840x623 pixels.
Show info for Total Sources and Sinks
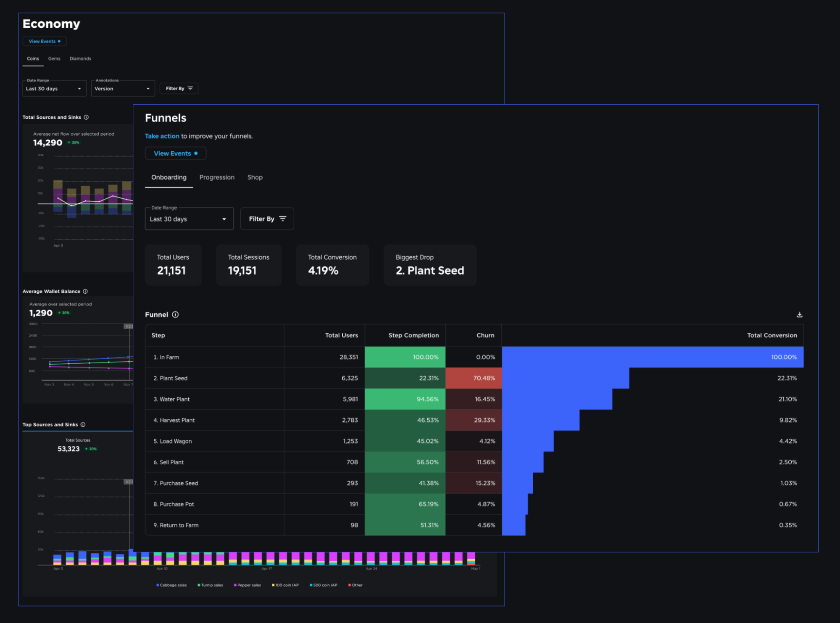click(x=86, y=117)
